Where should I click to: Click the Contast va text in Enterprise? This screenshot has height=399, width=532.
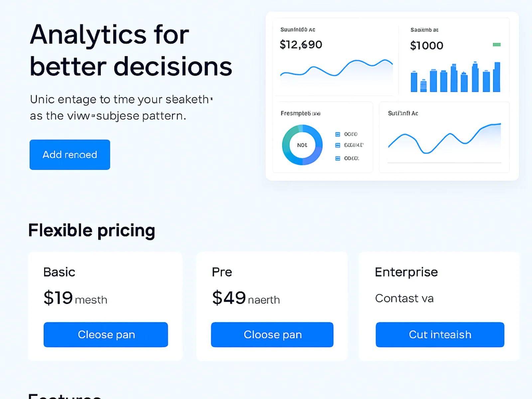(x=404, y=298)
